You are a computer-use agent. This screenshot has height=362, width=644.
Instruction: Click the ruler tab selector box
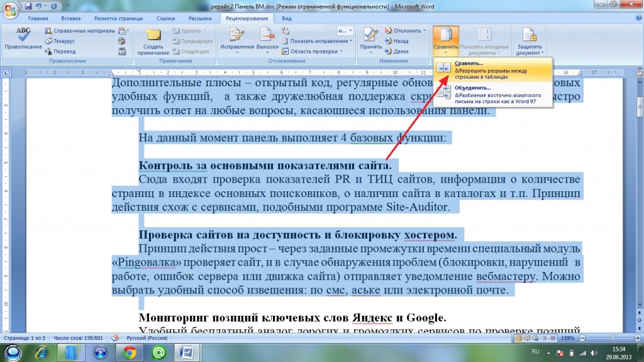[6, 73]
